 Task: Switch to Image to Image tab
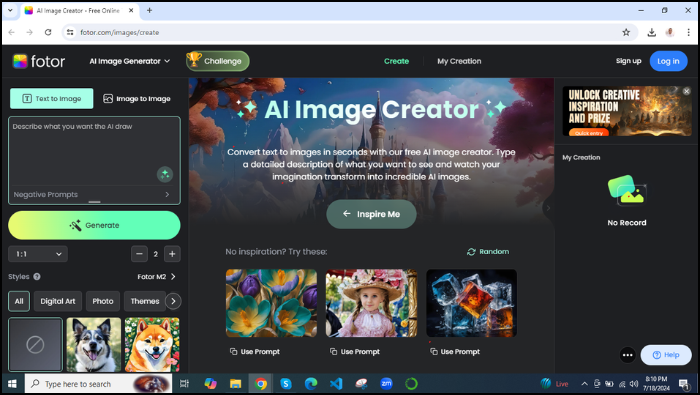137,99
